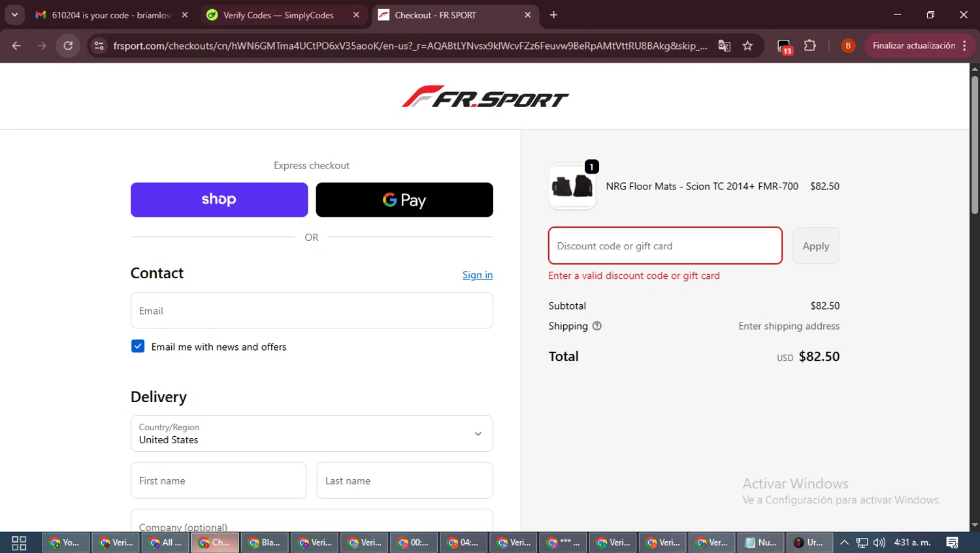The image size is (980, 553).
Task: Go back to the previous page
Action: point(16,46)
